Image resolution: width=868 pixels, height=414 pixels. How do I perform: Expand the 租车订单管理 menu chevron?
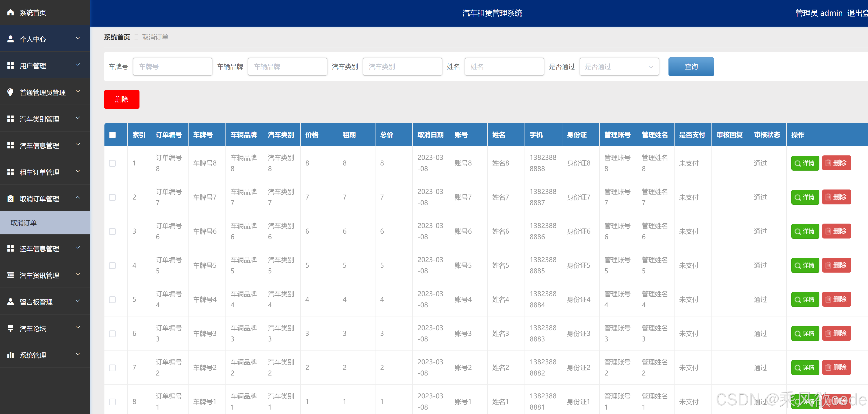[x=78, y=171]
